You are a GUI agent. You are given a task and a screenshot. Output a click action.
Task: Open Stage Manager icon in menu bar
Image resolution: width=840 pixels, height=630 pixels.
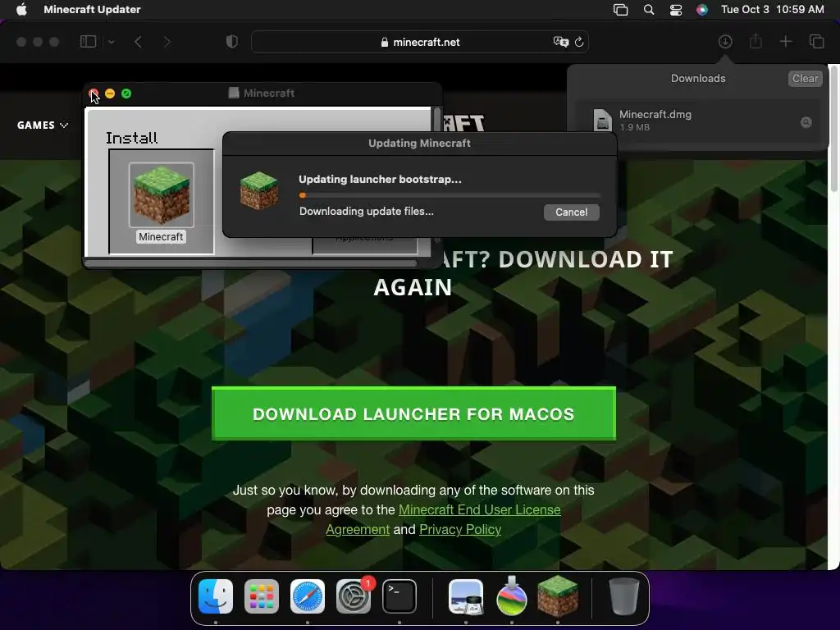pyautogui.click(x=620, y=10)
